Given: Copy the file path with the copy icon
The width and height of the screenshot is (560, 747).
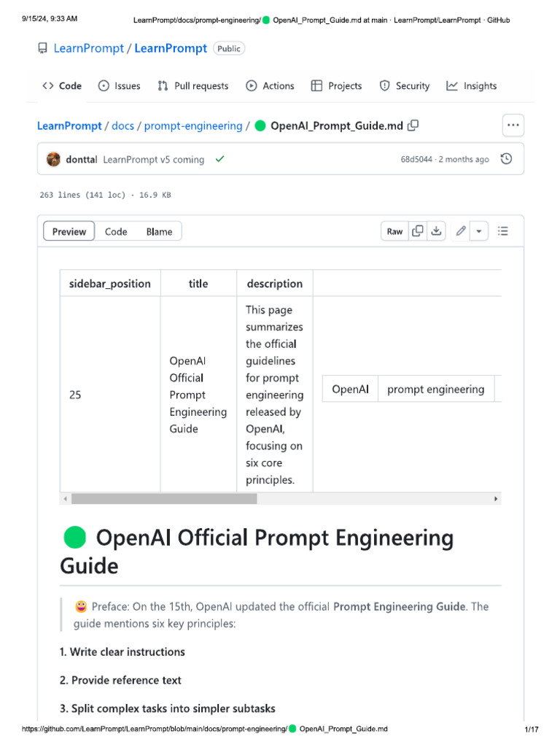Looking at the screenshot, I should [x=413, y=125].
